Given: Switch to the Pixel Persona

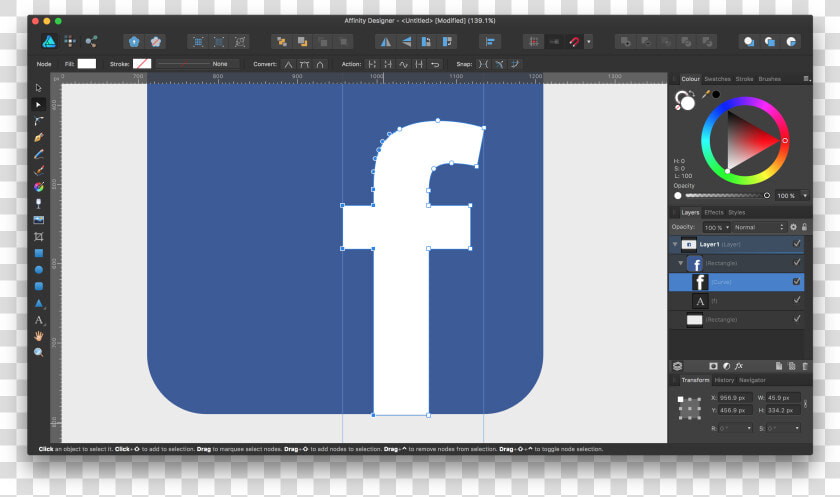Looking at the screenshot, I should pos(70,42).
